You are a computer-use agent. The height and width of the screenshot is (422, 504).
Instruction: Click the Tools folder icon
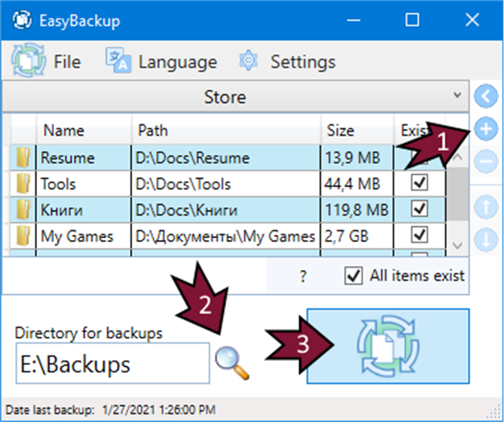click(x=24, y=183)
